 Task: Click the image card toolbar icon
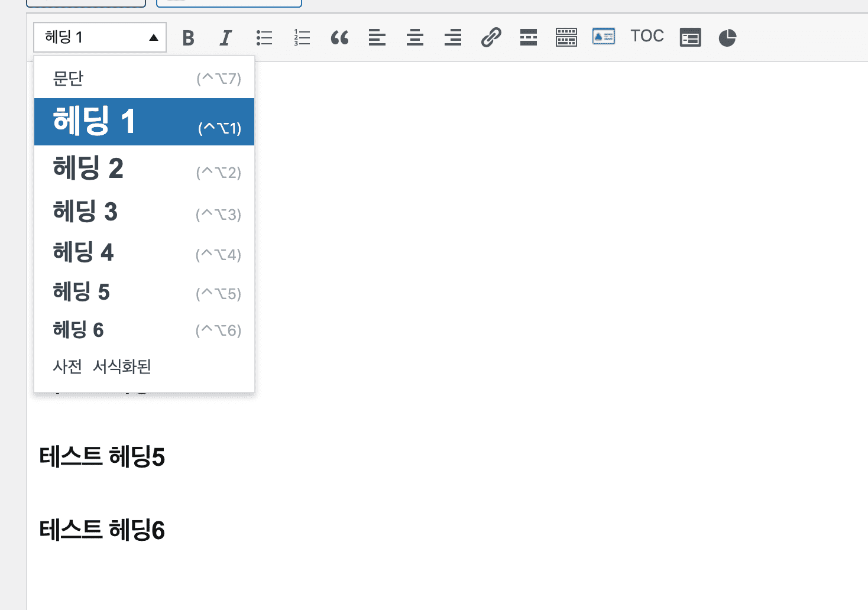tap(604, 37)
